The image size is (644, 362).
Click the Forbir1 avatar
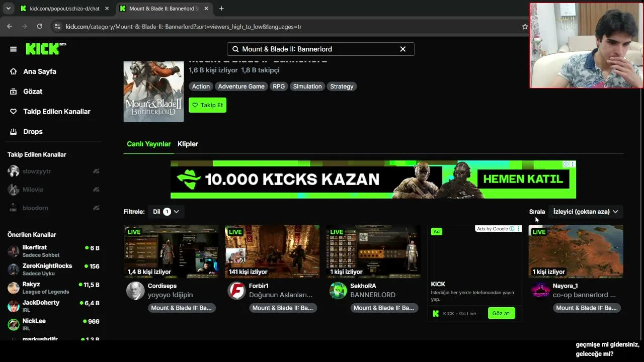(236, 291)
